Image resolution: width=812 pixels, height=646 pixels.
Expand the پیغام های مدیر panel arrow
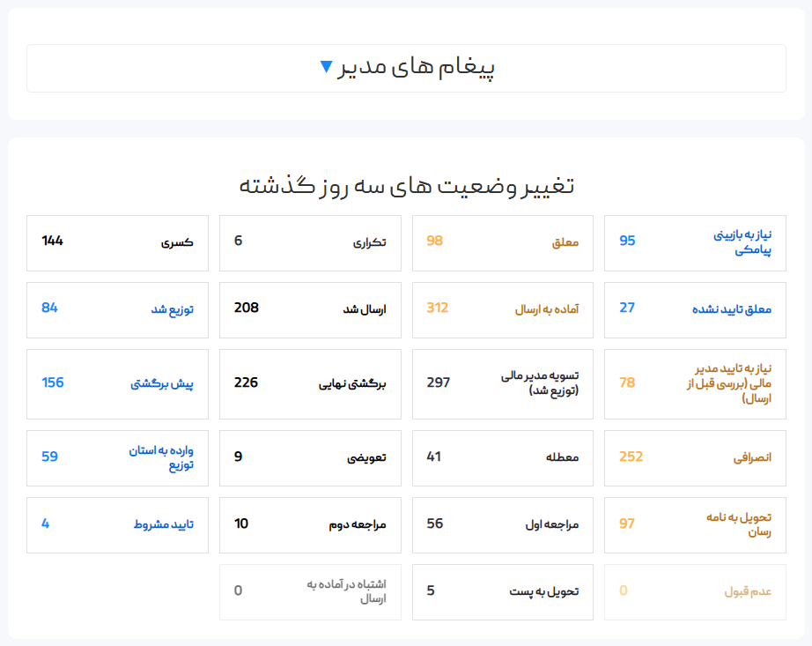click(x=327, y=67)
